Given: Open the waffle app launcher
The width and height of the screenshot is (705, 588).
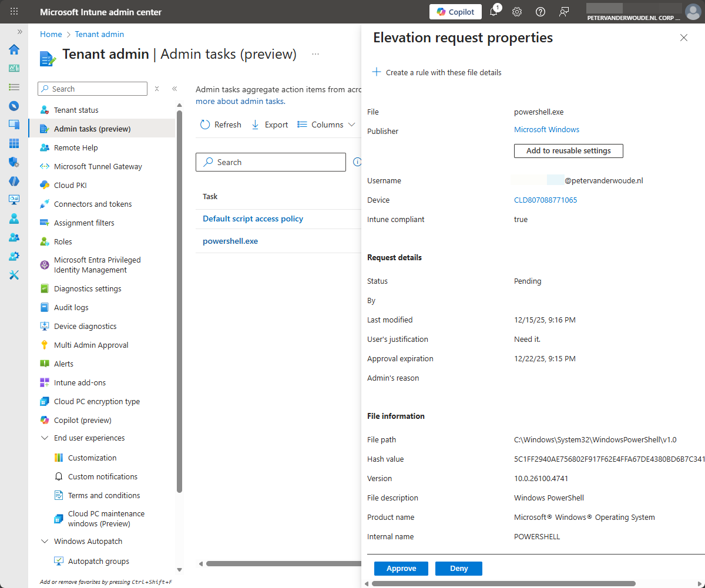Looking at the screenshot, I should [x=14, y=12].
